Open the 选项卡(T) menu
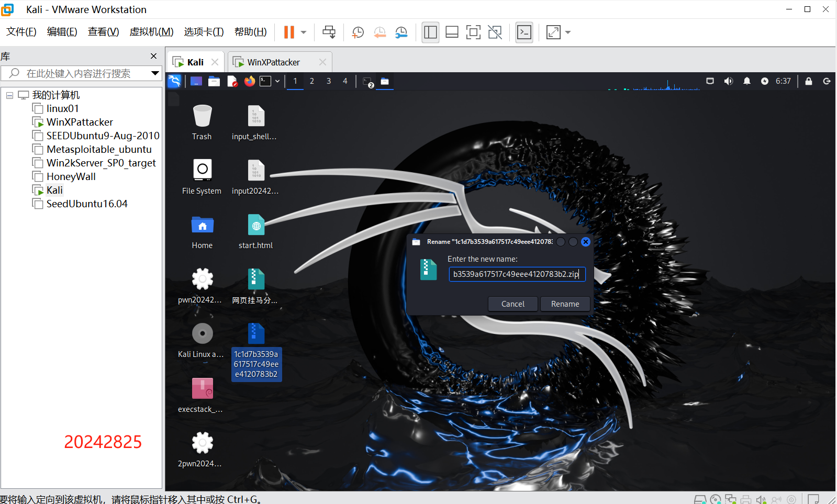837x504 pixels. [204, 32]
